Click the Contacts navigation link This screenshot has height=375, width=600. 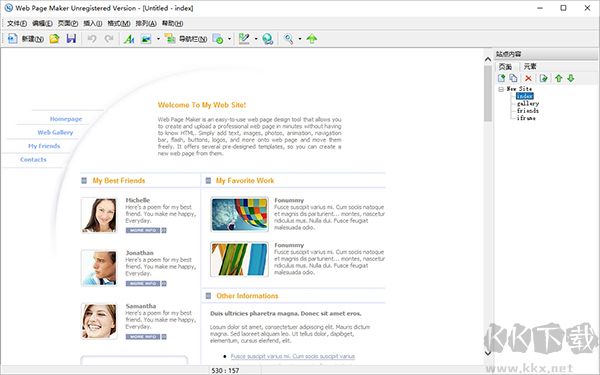33,160
